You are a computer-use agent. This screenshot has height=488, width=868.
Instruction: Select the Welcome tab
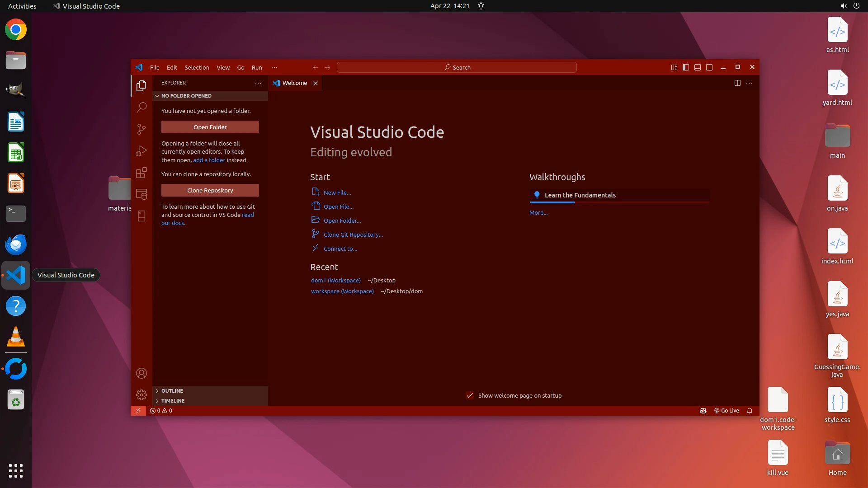click(x=294, y=83)
